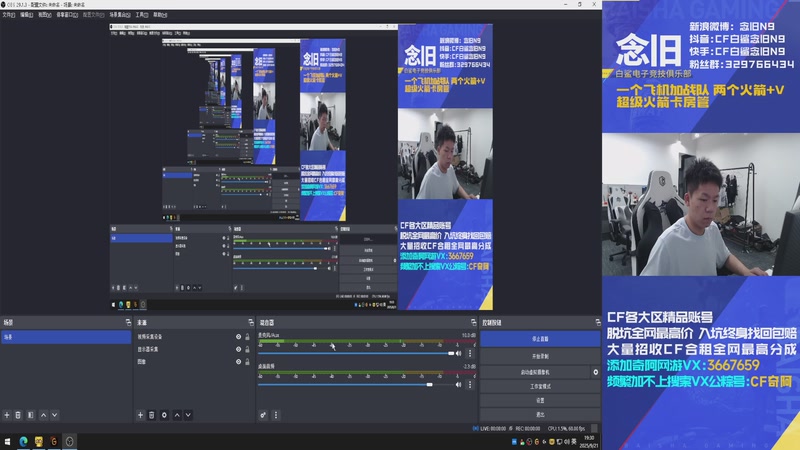This screenshot has height=450, width=800.
Task: Click the OBS preview canvas
Action: (x=301, y=166)
